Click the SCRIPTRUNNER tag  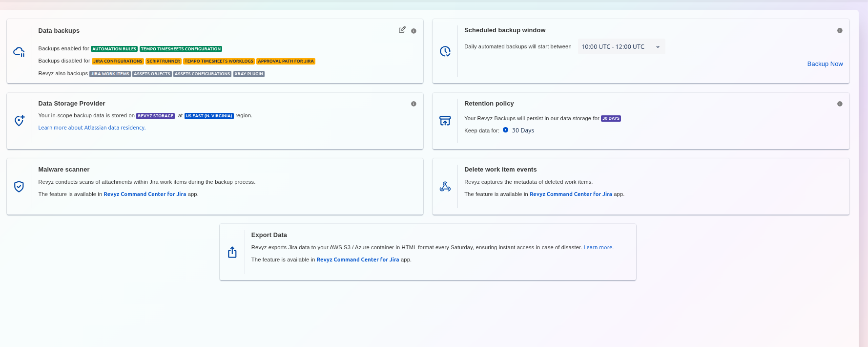(x=164, y=61)
